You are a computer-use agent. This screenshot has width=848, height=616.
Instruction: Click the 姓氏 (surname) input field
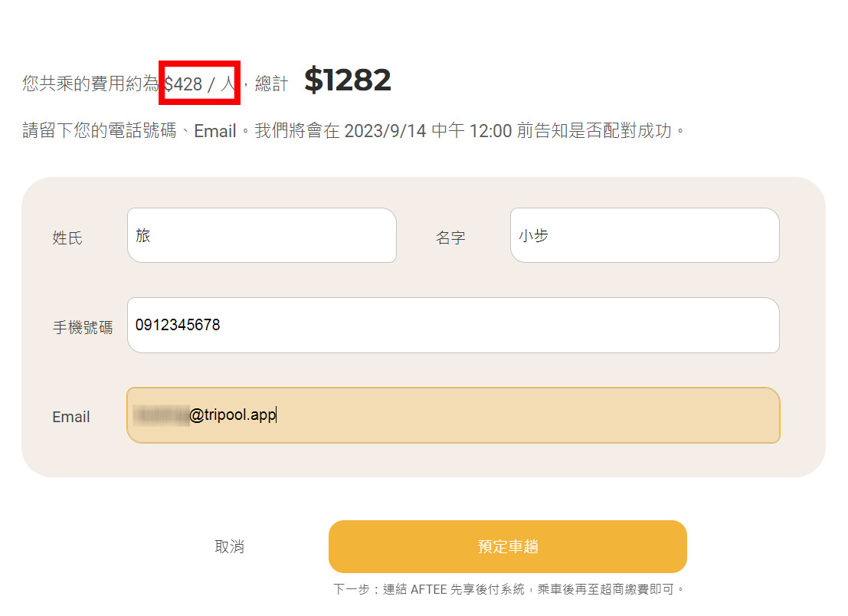point(261,235)
